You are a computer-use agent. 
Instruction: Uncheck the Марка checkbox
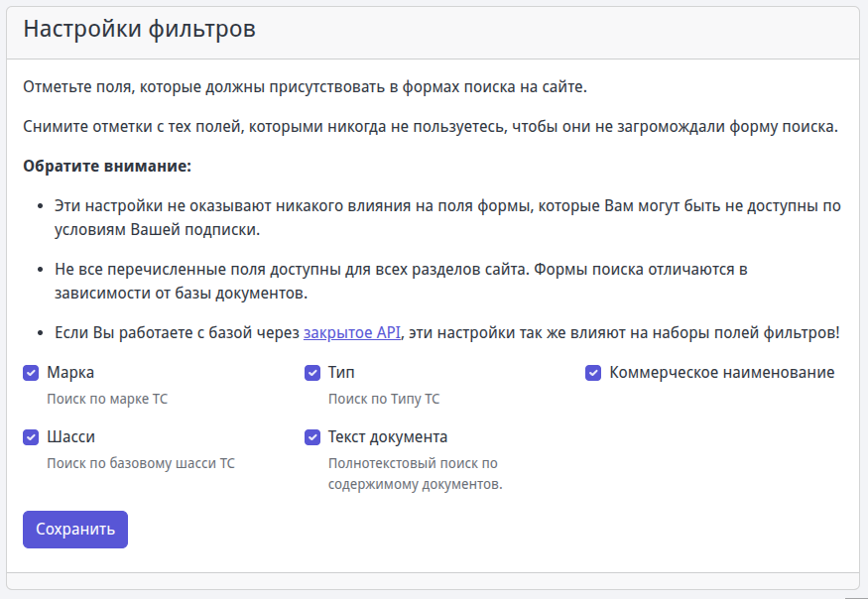(31, 373)
